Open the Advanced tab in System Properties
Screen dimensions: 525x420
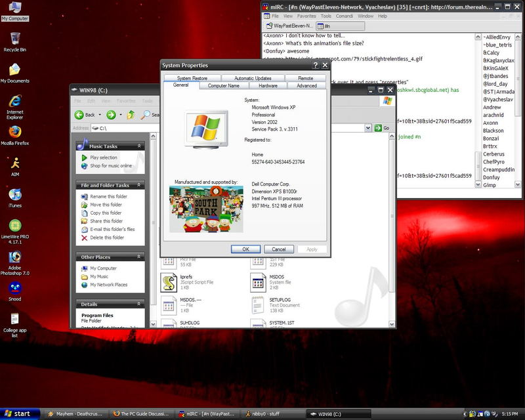[306, 86]
